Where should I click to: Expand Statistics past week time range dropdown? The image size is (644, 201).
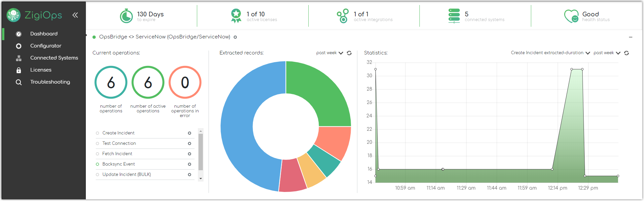tap(607, 53)
